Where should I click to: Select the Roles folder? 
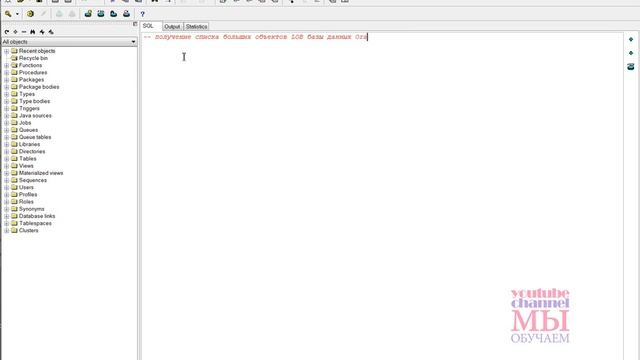(x=26, y=202)
